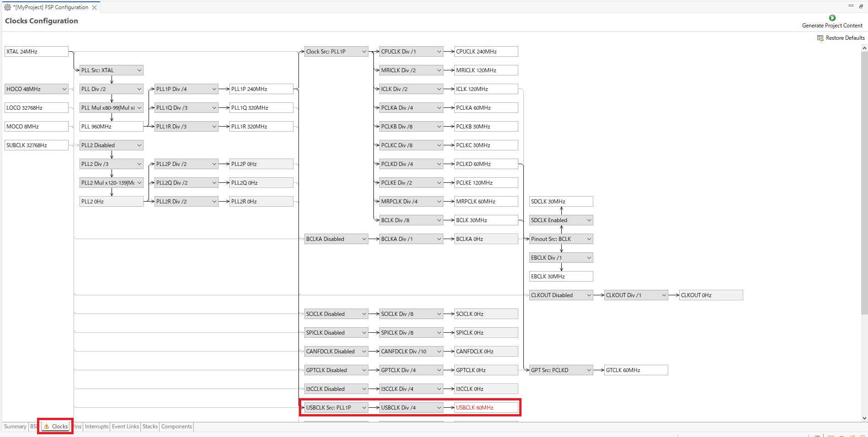Expand the SCICLK Disabled dropdown

[x=336, y=314]
